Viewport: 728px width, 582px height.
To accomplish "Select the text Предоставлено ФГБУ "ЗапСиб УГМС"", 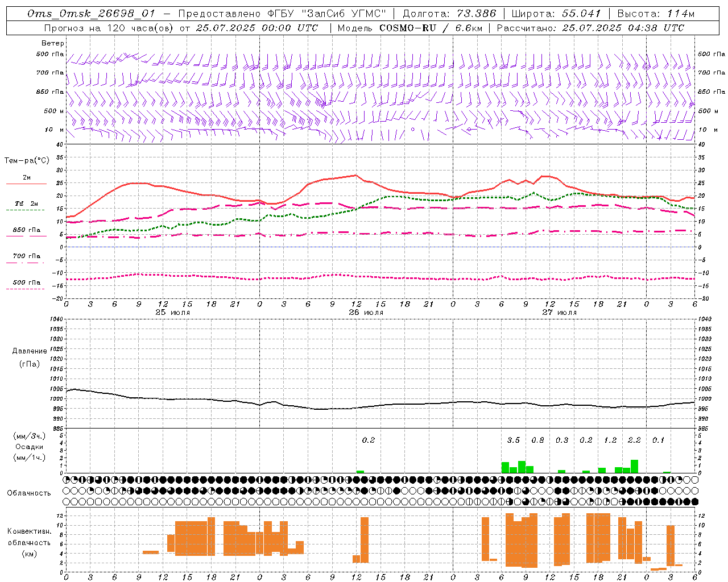I will [x=282, y=14].
